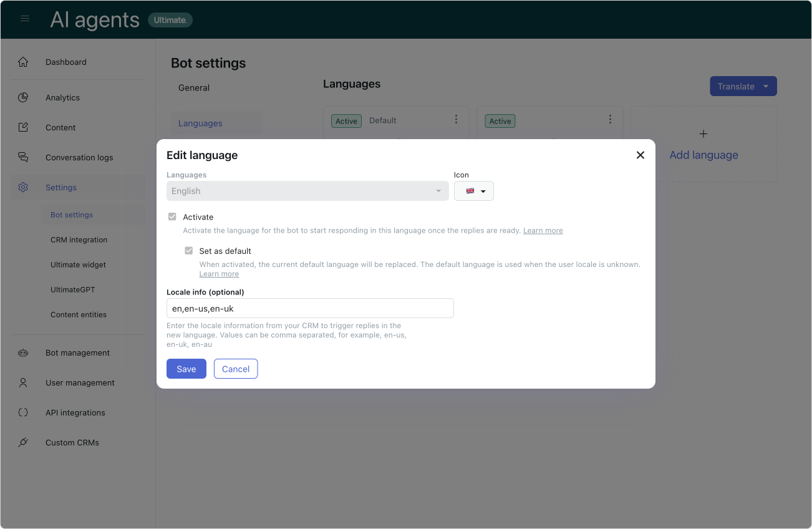
Task: Click the API integrations braces icon
Action: pos(23,412)
